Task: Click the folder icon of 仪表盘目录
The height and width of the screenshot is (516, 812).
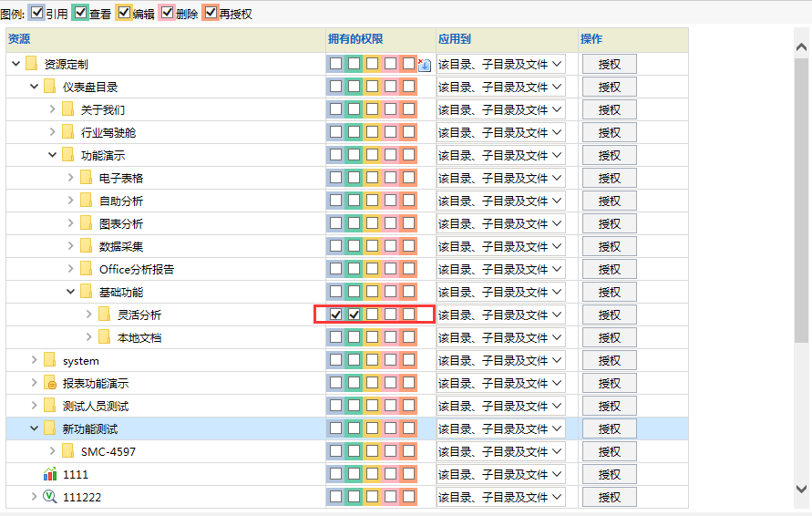Action: (x=50, y=87)
